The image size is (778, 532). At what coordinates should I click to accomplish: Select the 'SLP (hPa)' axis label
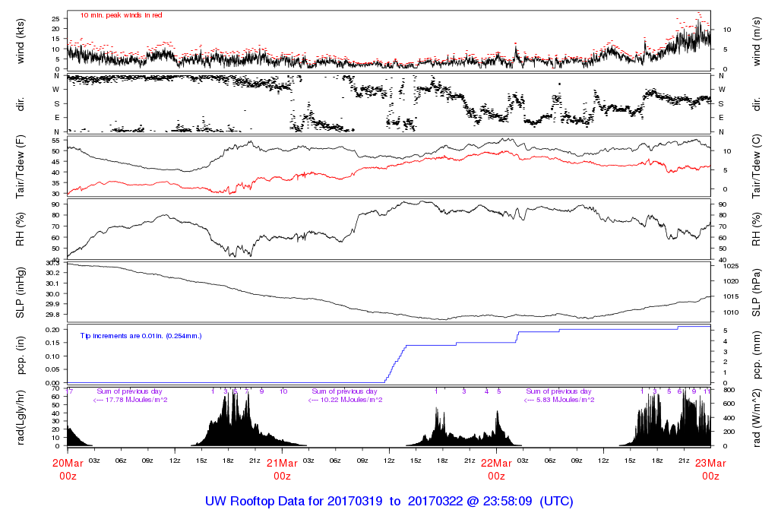tap(756, 293)
